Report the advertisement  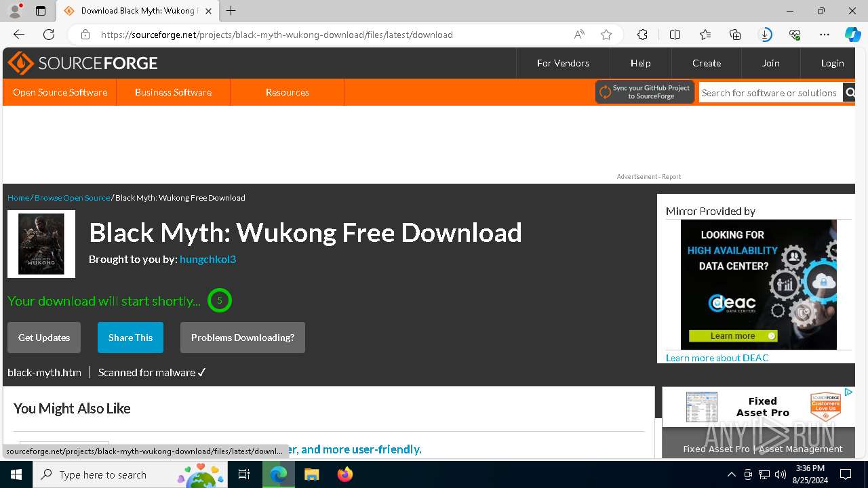pyautogui.click(x=671, y=177)
